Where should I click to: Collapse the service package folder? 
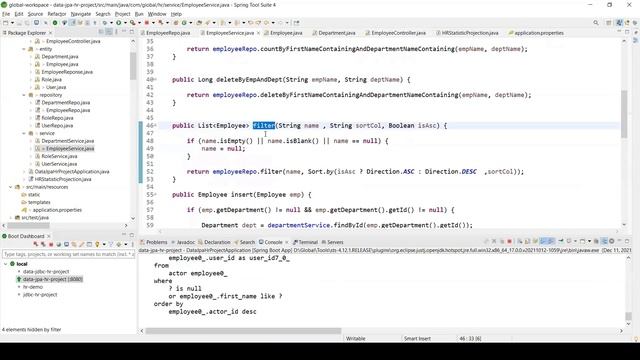(x=24, y=133)
